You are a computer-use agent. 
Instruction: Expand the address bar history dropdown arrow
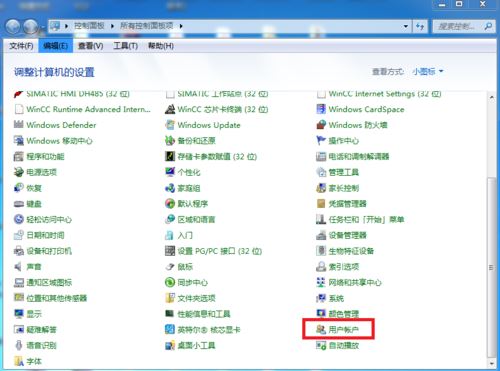point(406,26)
